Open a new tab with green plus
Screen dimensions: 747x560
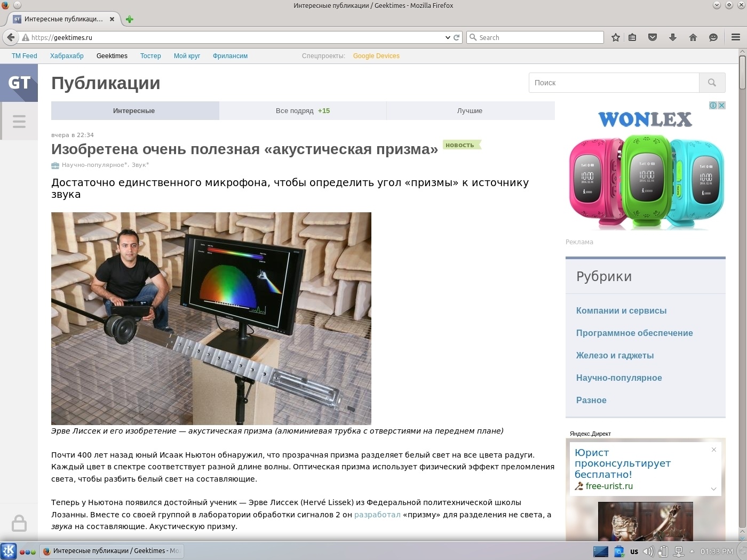click(x=129, y=19)
